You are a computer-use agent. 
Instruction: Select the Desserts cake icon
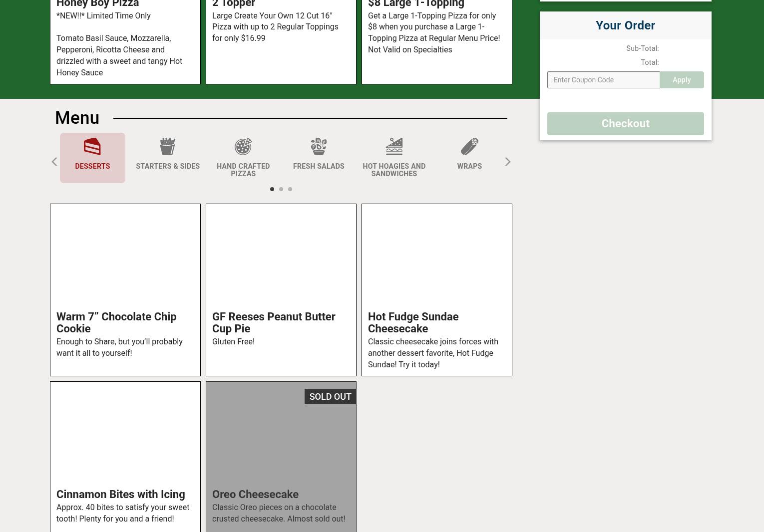click(x=92, y=147)
